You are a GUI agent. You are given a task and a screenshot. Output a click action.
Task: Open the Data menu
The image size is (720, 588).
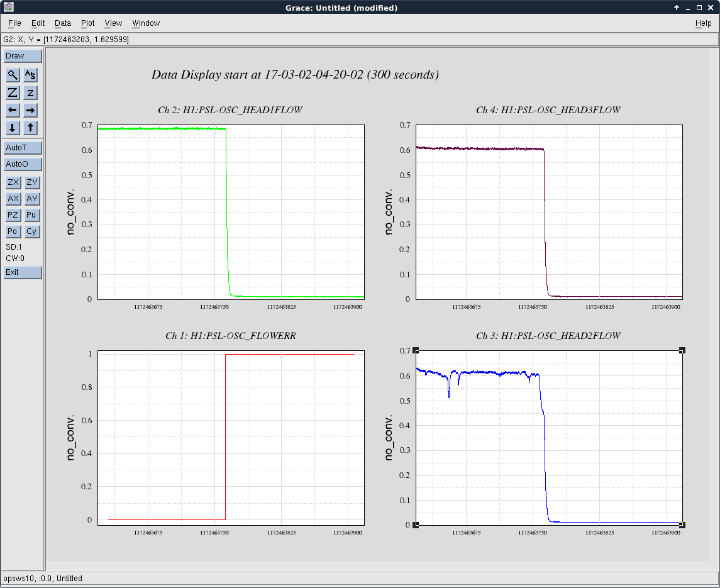[x=63, y=23]
